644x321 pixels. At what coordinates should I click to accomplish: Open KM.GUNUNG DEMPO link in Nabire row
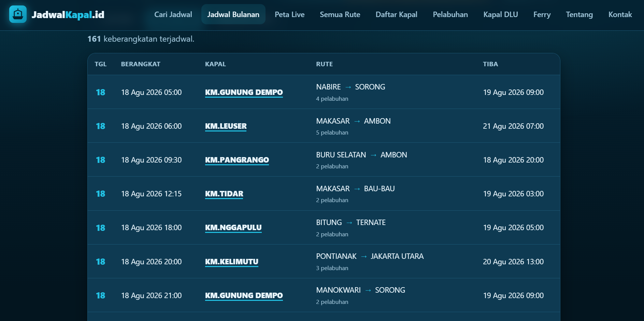click(x=244, y=92)
